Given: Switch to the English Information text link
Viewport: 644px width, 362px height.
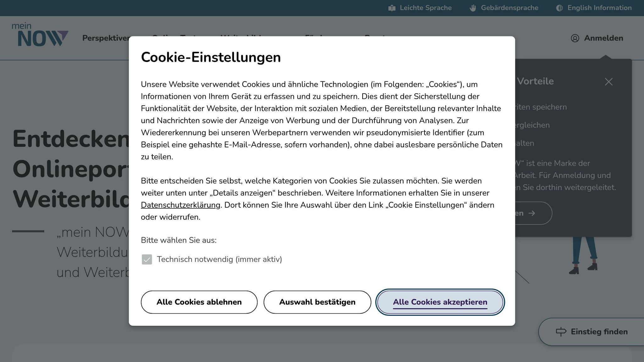Looking at the screenshot, I should [x=599, y=8].
